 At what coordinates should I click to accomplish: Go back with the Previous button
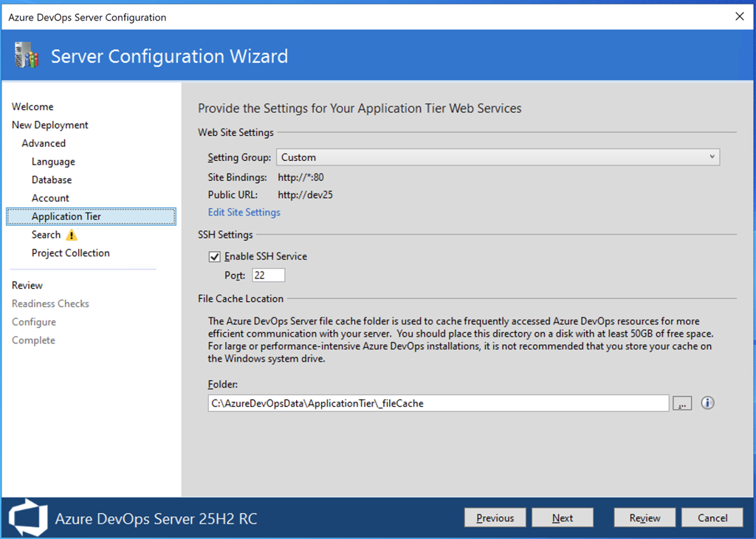click(x=495, y=518)
